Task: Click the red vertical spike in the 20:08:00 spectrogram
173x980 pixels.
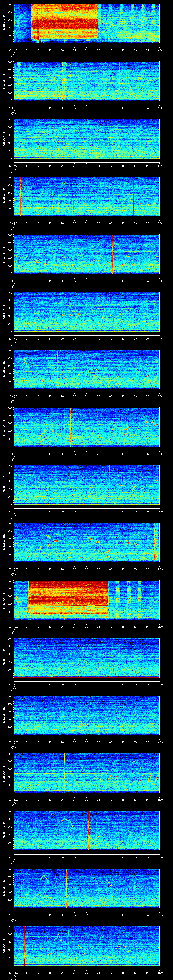Action: point(70,427)
